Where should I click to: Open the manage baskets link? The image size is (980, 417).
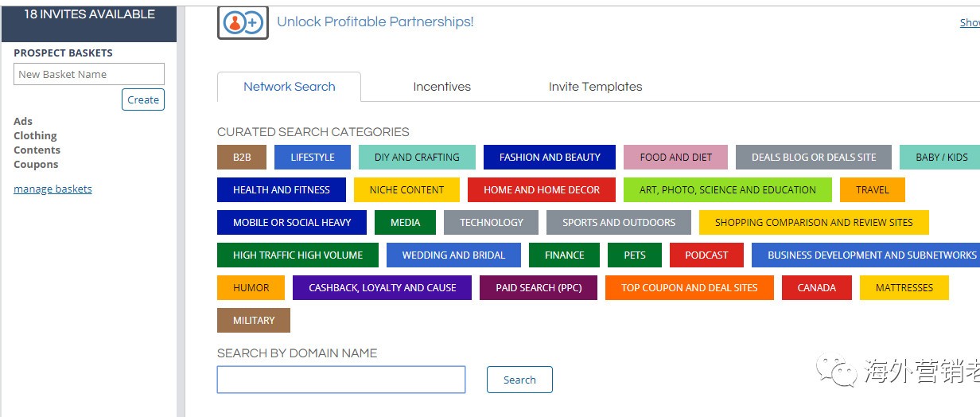click(52, 189)
